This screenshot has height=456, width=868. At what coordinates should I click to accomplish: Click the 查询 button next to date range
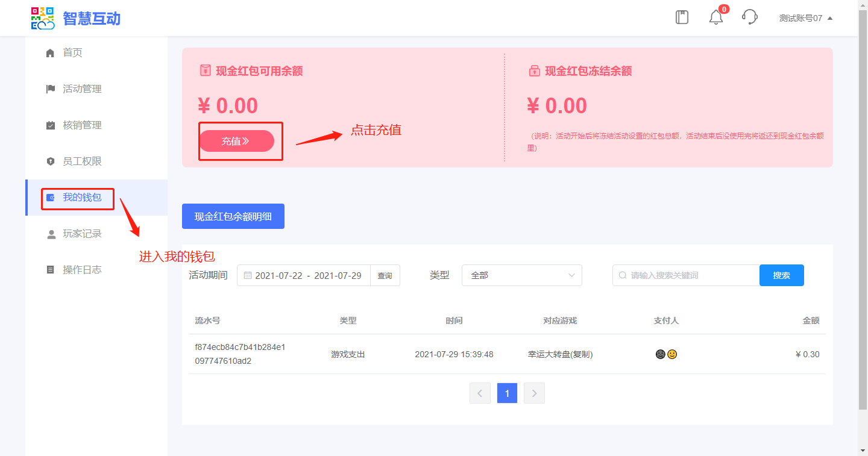(x=385, y=275)
